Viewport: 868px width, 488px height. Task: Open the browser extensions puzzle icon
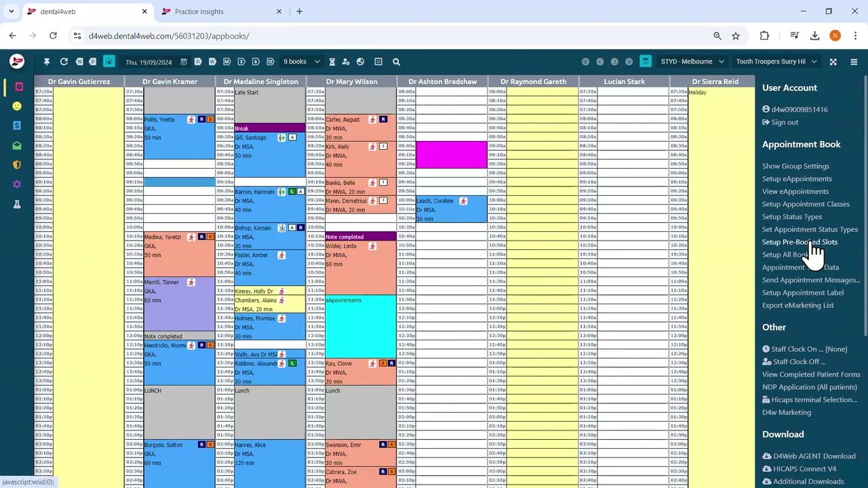coord(764,36)
